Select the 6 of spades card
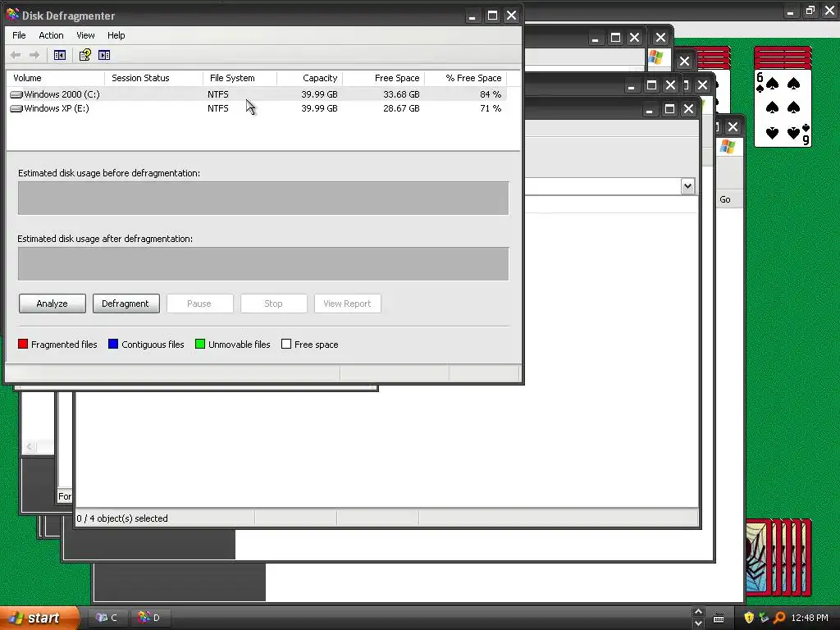The image size is (840, 630). tap(783, 107)
